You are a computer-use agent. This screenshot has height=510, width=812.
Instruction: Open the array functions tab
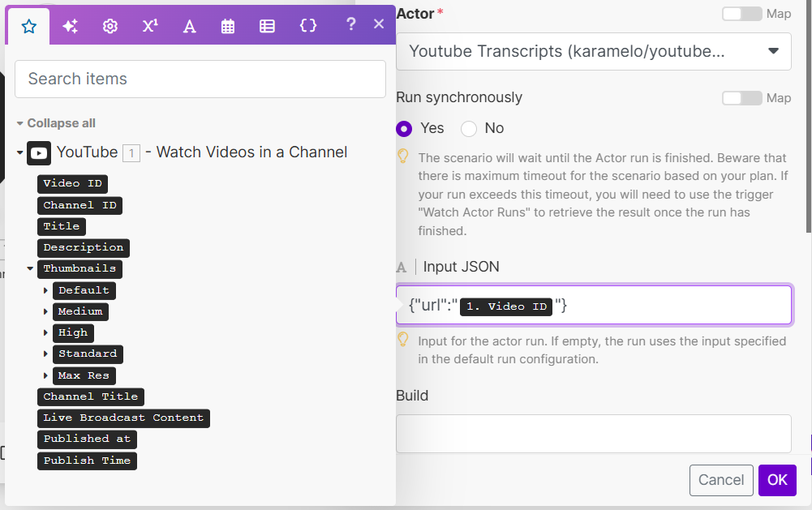pos(267,26)
